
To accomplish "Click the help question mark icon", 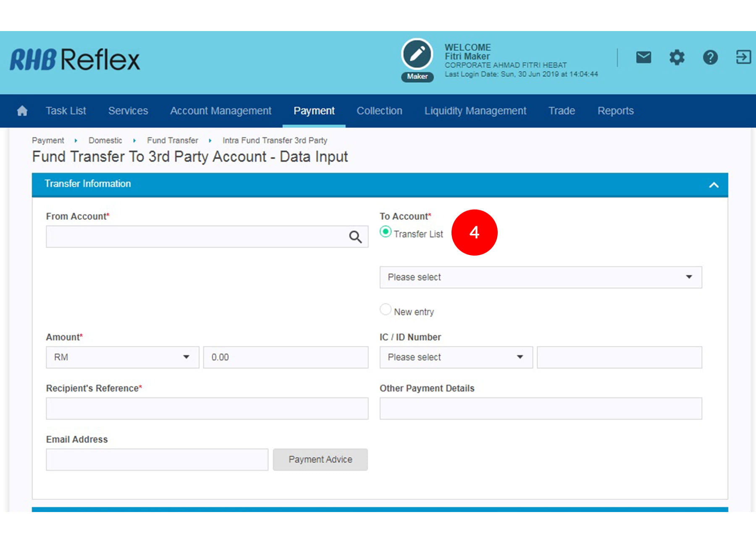I will tap(710, 57).
